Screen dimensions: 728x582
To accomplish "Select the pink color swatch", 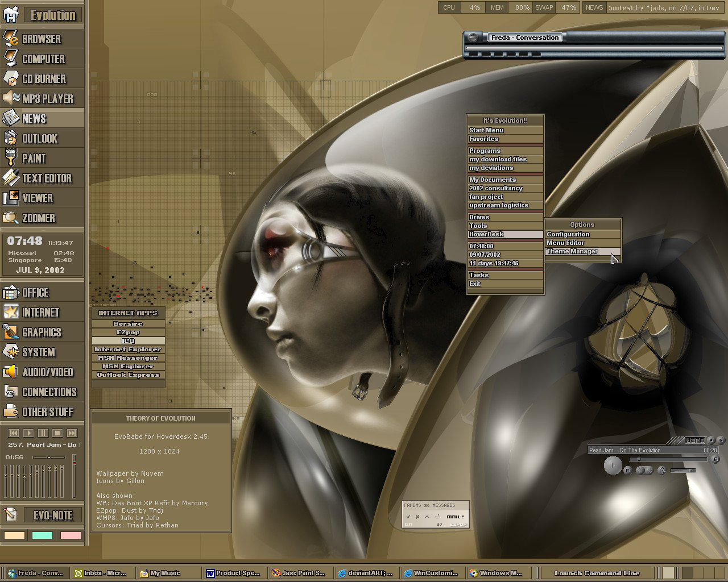I will point(71,535).
